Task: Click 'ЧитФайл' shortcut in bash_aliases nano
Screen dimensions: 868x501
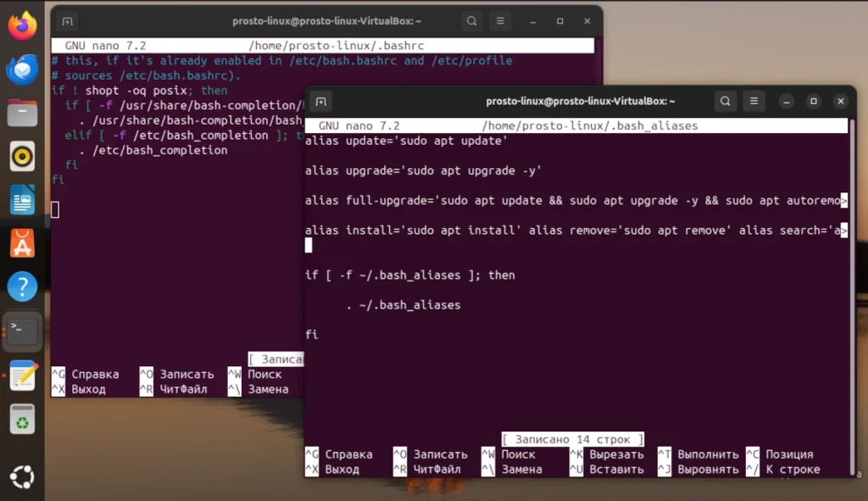Action: click(427, 470)
